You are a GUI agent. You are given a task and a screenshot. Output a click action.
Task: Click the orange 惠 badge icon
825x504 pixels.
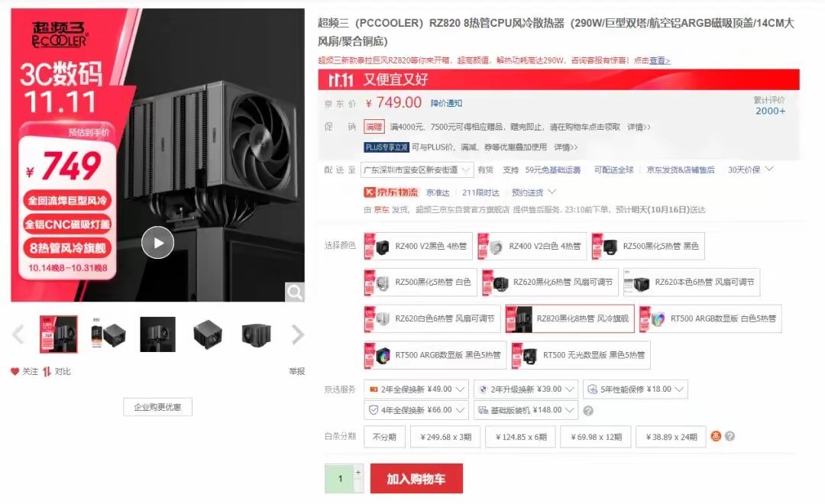point(716,436)
